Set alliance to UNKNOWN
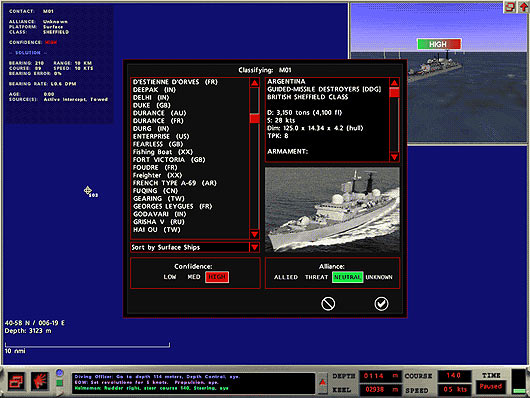Screen dimensions: 530x398 [379, 277]
